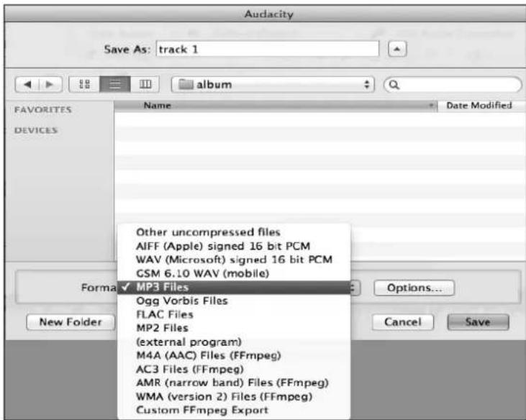526x420 pixels.
Task: Save the track
Action: tap(478, 322)
